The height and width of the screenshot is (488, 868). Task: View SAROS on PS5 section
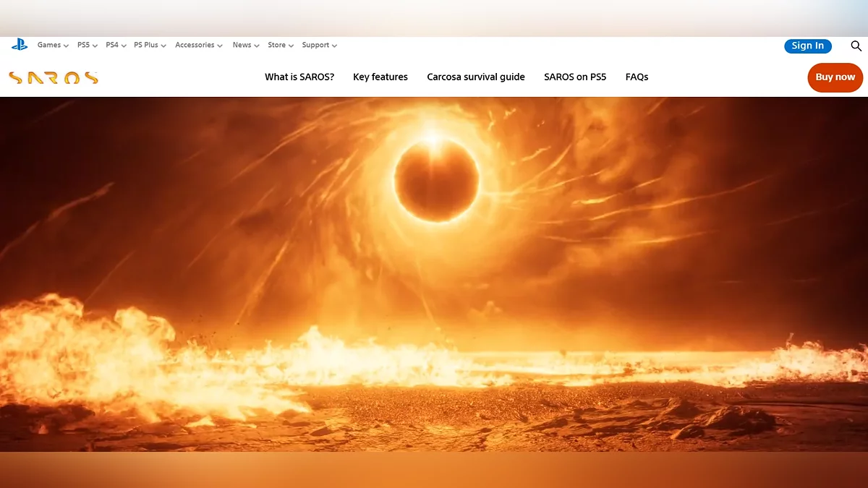point(575,77)
